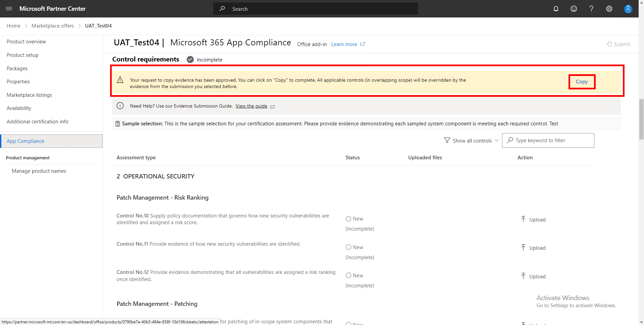The width and height of the screenshot is (644, 325).
Task: Click the header Search field
Action: pyautogui.click(x=315, y=9)
